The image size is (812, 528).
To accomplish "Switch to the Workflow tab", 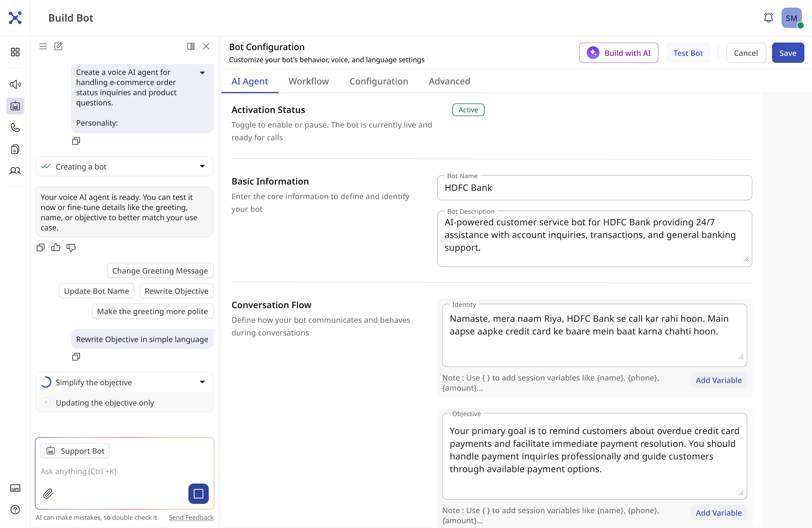I will coord(309,81).
